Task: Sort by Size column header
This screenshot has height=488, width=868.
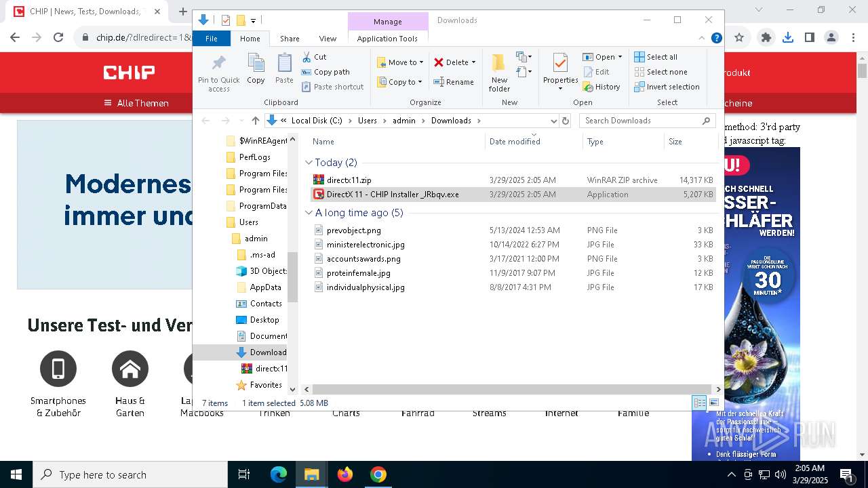Action: point(690,142)
